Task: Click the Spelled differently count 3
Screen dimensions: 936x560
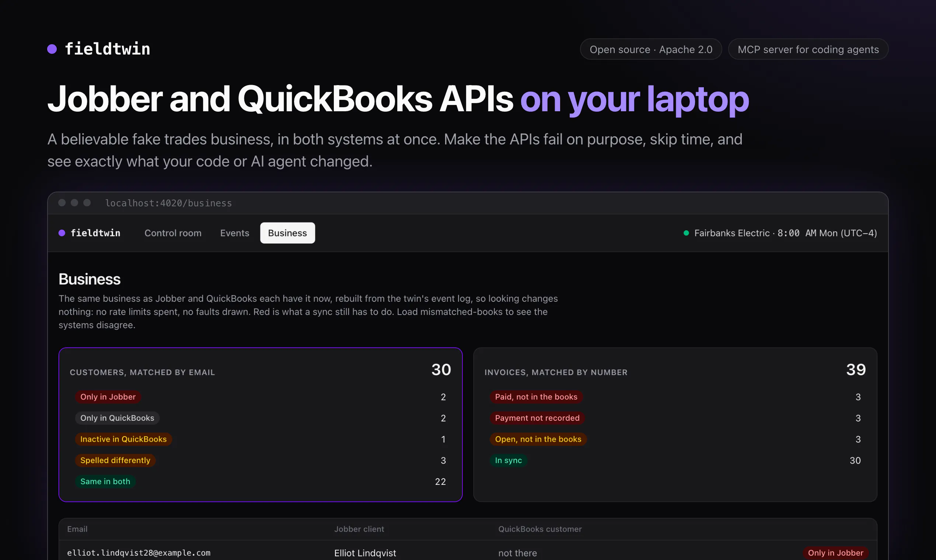Action: [443, 461]
